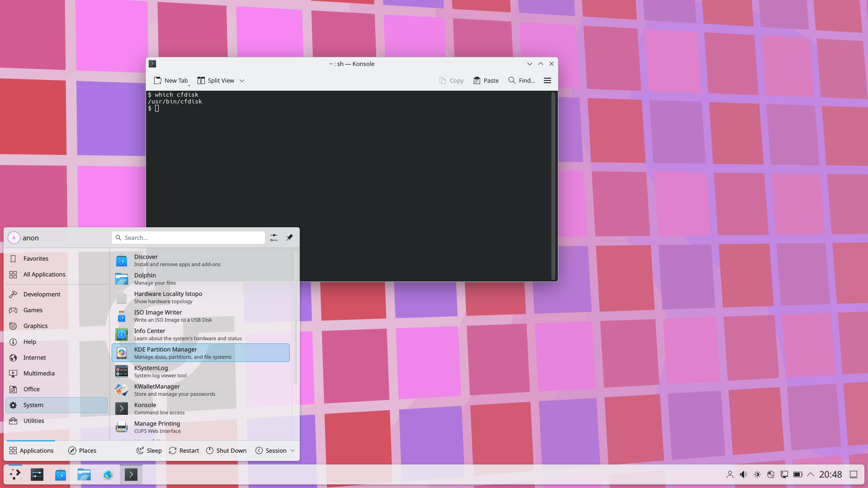Open a New Tab in Konsole
Image resolution: width=868 pixels, height=488 pixels.
pyautogui.click(x=171, y=80)
